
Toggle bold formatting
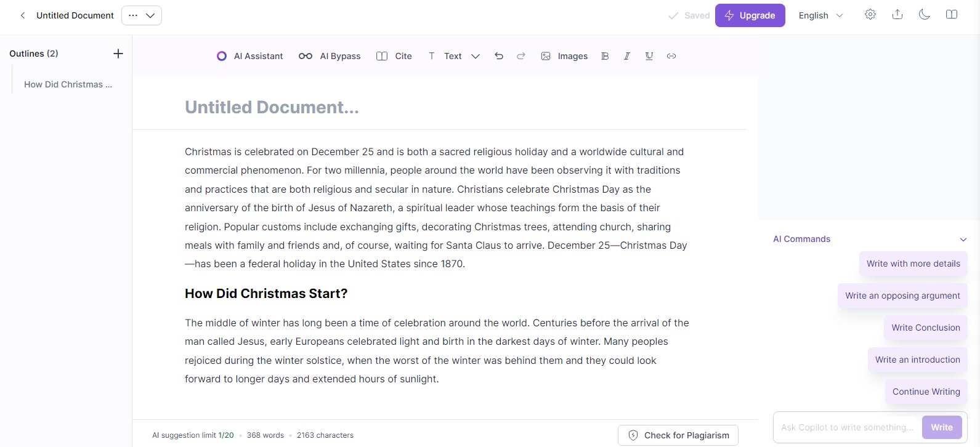click(x=605, y=56)
